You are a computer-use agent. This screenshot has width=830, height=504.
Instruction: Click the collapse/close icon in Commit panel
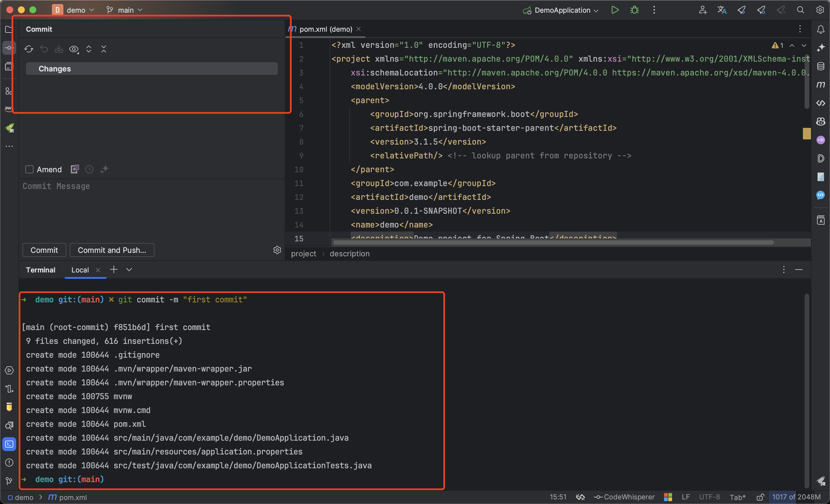click(104, 49)
